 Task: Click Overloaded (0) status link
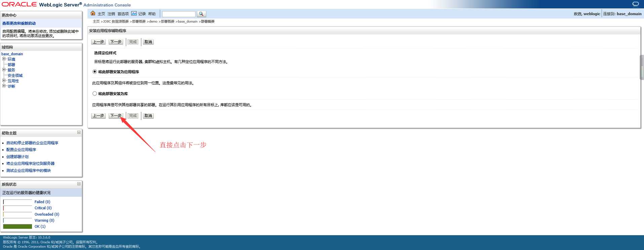[47, 214]
